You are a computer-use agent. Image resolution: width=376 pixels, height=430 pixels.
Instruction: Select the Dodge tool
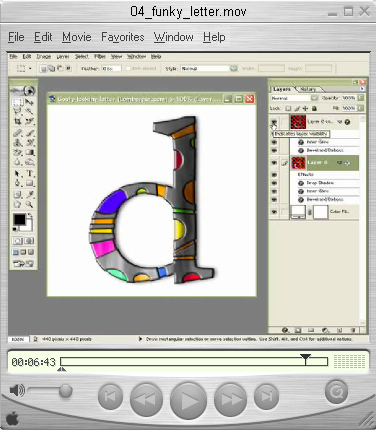click(x=29, y=162)
